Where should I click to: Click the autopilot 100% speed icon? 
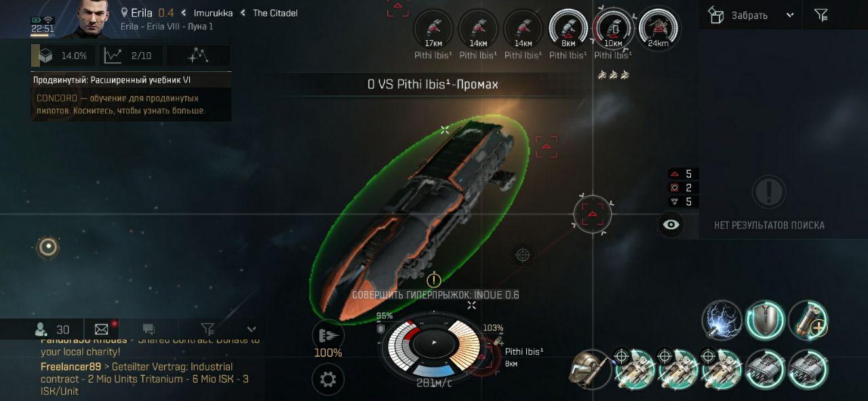point(328,336)
